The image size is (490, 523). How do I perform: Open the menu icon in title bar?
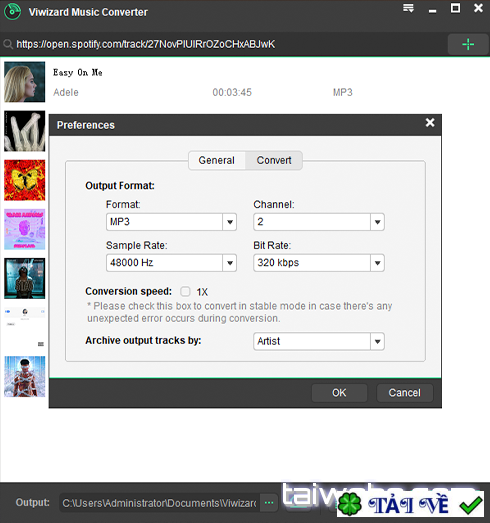click(408, 8)
